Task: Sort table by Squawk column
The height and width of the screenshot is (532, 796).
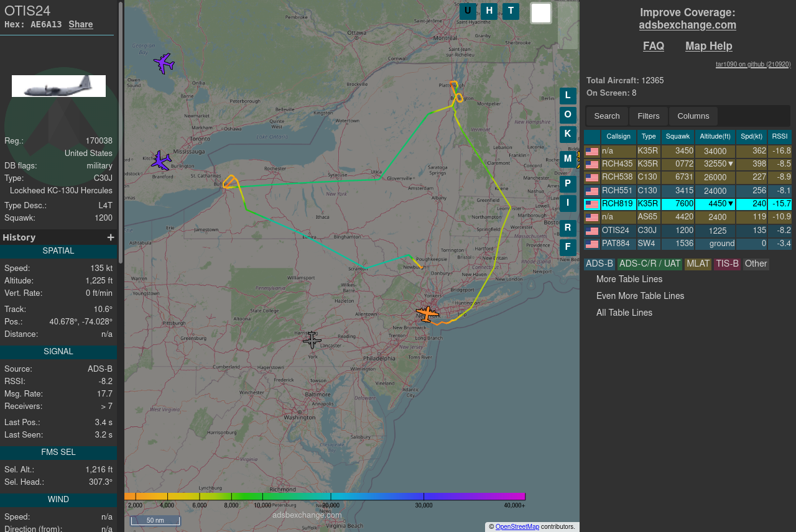Action: [678, 137]
